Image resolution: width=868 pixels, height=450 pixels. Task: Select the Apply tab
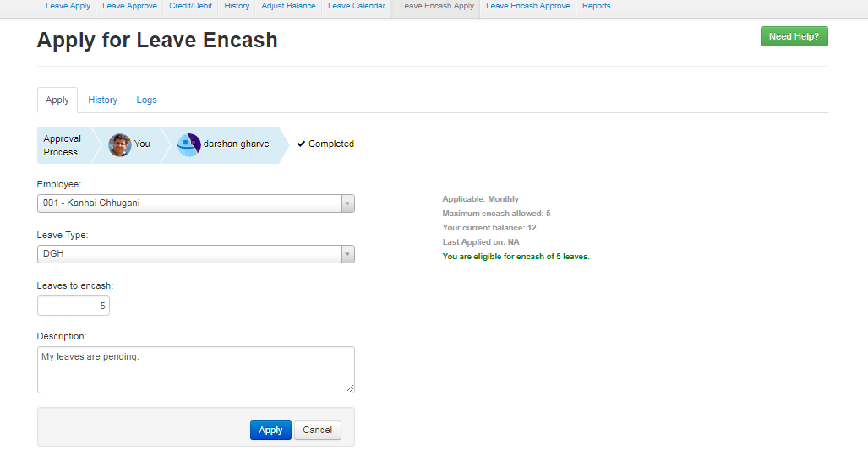point(57,100)
